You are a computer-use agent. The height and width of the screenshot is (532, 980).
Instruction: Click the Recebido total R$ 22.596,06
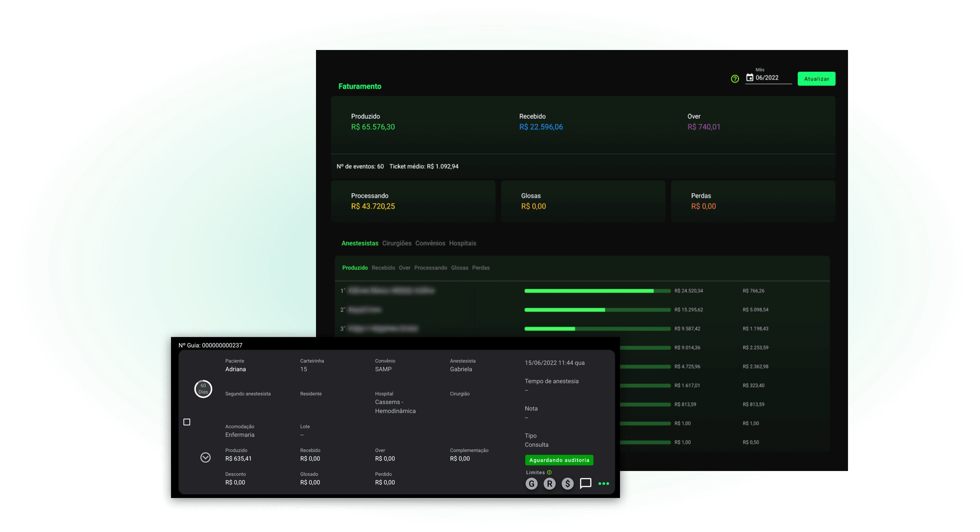pos(541,127)
